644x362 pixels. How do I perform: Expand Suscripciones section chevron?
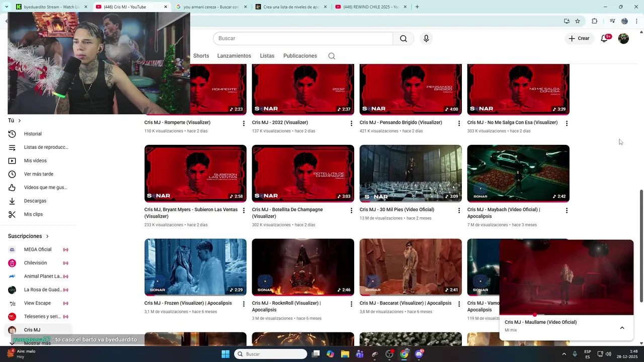tap(47, 236)
